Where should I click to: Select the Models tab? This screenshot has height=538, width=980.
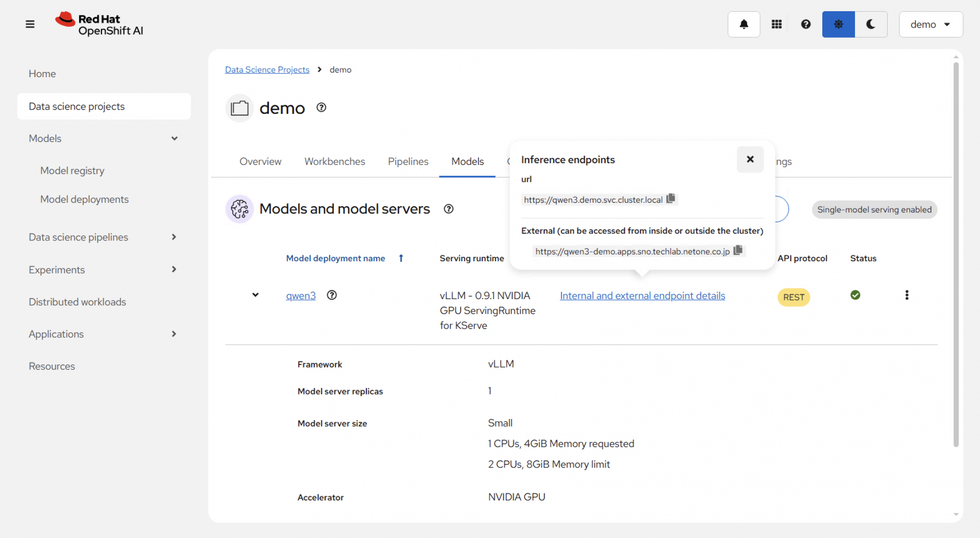coord(468,161)
